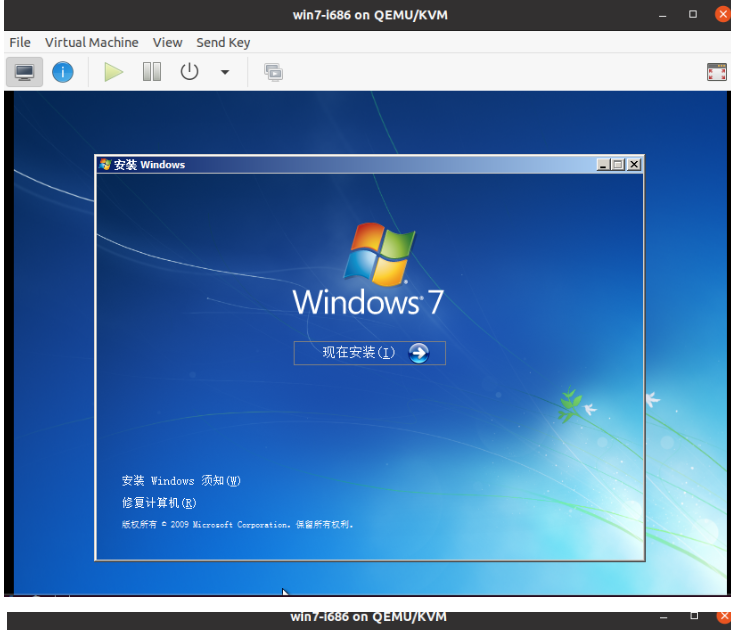Maximize the top win7-i686 QEMU/KVM window
Screen dimensions: 731x630
(x=693, y=14)
